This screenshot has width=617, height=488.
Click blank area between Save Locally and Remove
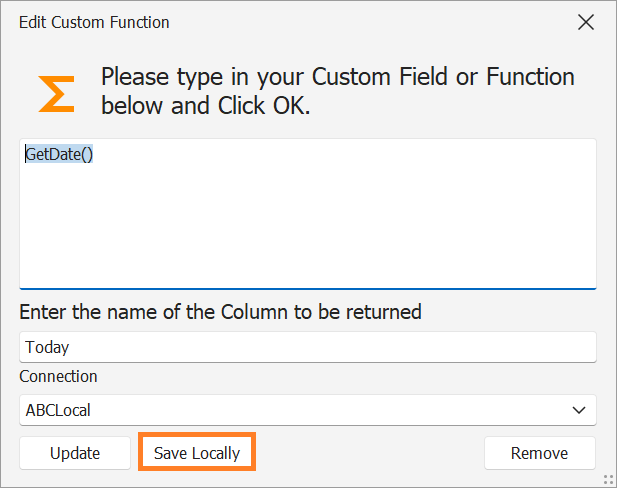coord(370,453)
